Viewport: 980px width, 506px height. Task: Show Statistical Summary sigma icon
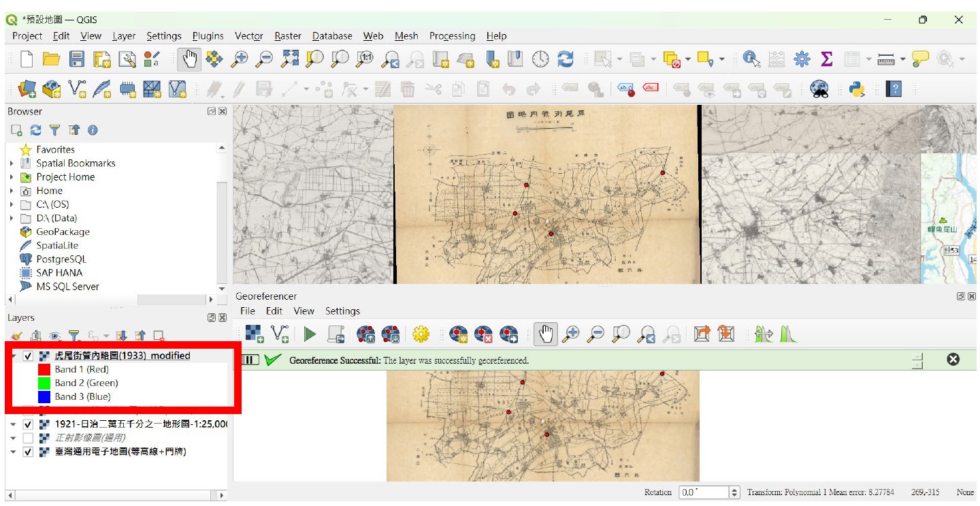point(827,60)
